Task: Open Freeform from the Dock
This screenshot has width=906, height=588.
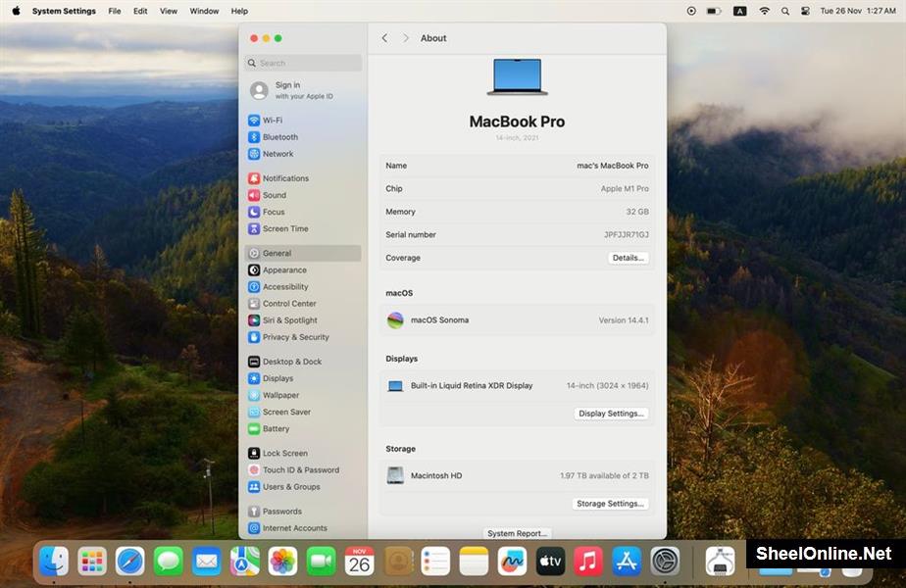Action: click(x=512, y=562)
